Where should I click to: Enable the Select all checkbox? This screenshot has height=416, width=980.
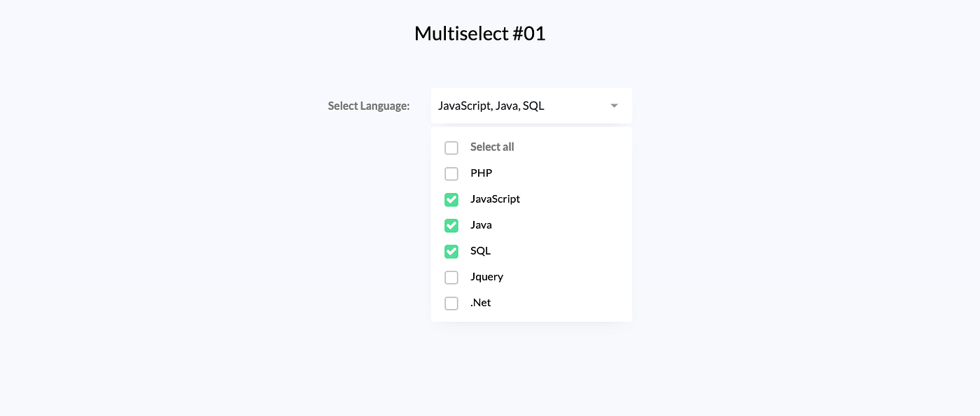pos(451,148)
